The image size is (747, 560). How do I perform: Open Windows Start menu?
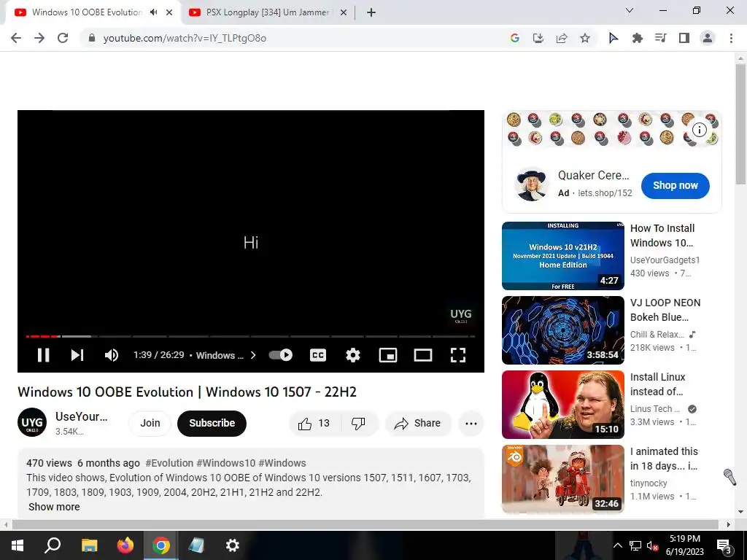pos(18,545)
